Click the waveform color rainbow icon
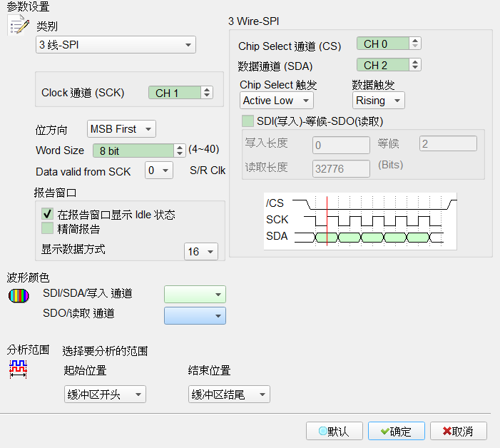 point(19,295)
